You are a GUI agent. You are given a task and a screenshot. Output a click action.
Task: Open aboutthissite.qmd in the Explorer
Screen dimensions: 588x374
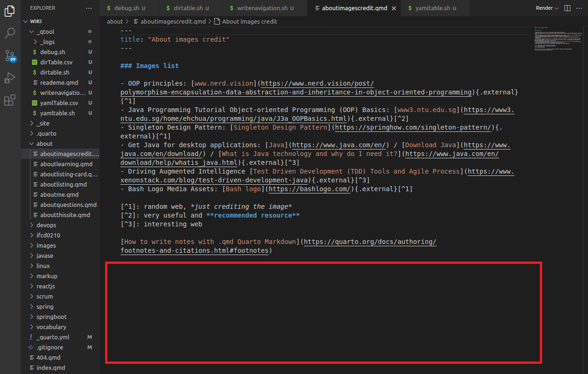pos(60,215)
